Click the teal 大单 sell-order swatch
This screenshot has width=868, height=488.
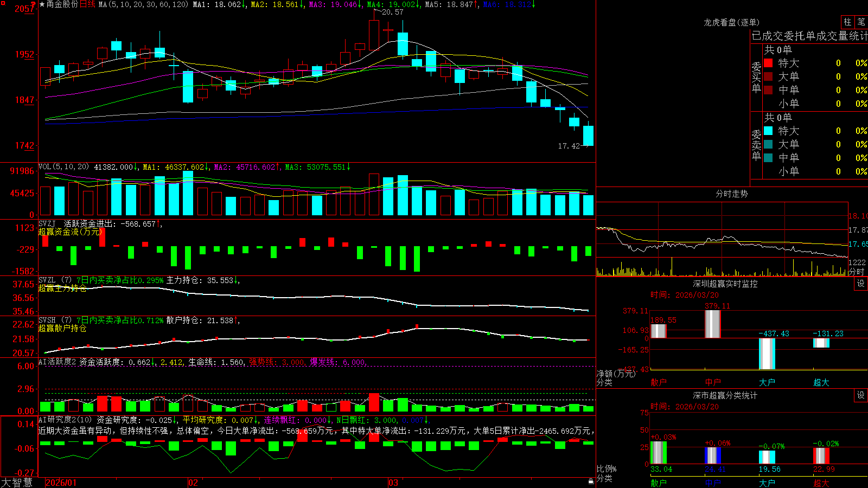coord(768,144)
